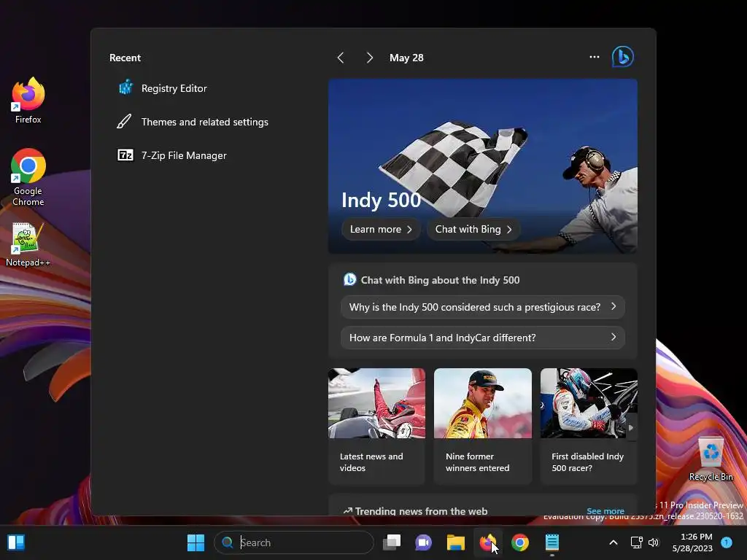Select the Google Chrome desktop shortcut
Screen dimensions: 747x560
(28, 177)
